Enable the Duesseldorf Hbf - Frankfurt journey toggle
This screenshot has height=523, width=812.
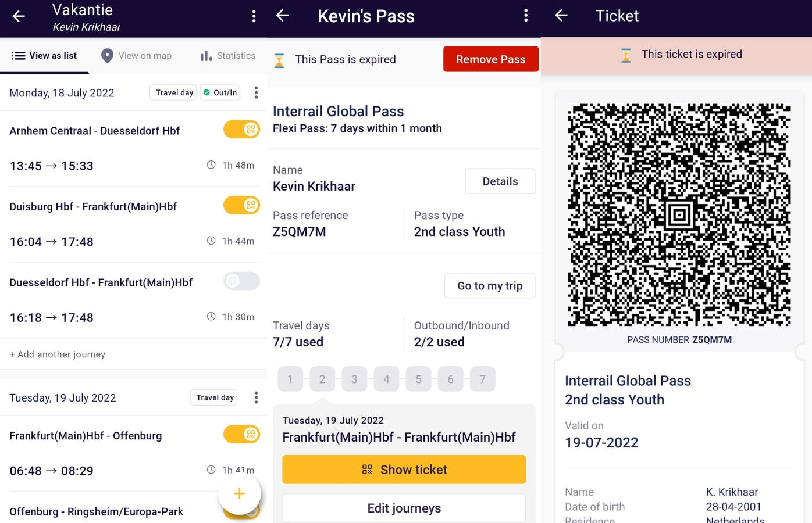pos(241,281)
